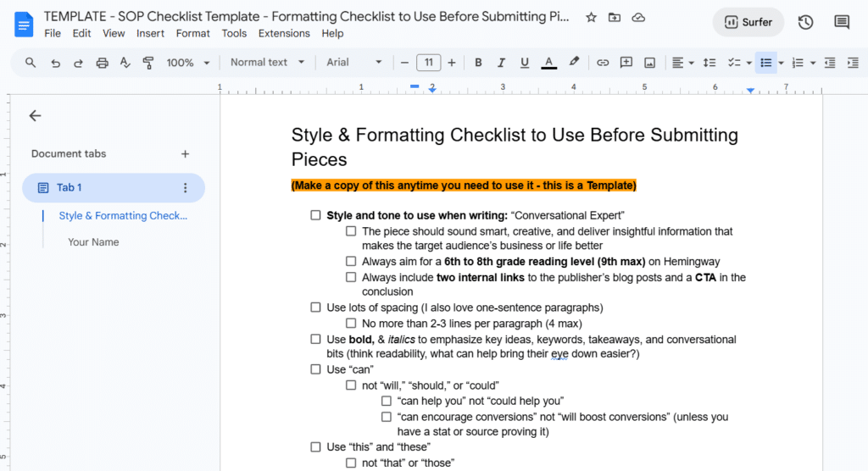Check the "Use can" checkbox
The width and height of the screenshot is (868, 471).
315,369
